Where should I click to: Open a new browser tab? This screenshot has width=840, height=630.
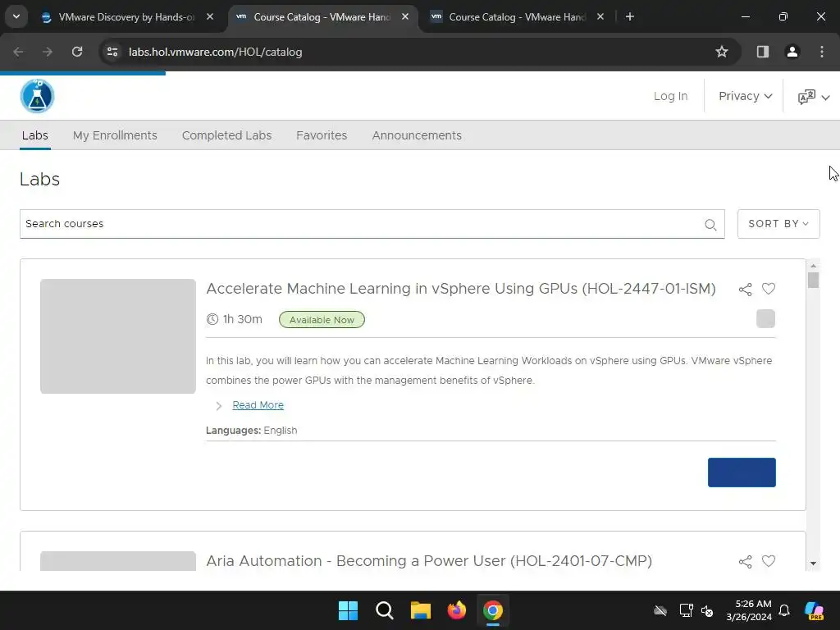coord(630,16)
